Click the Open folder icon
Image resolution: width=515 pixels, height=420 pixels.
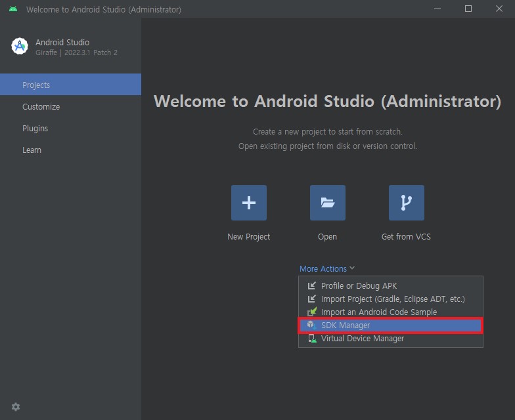click(327, 202)
